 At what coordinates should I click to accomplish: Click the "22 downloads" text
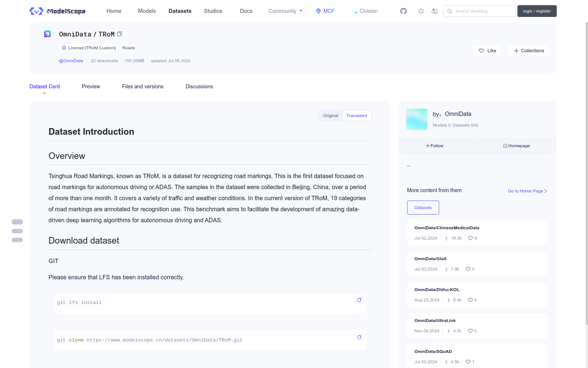tap(104, 61)
